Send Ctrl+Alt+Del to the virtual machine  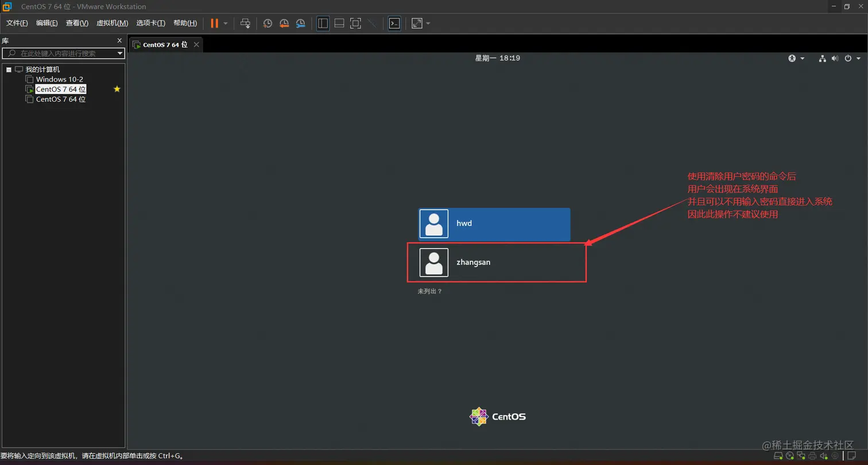[x=245, y=23]
